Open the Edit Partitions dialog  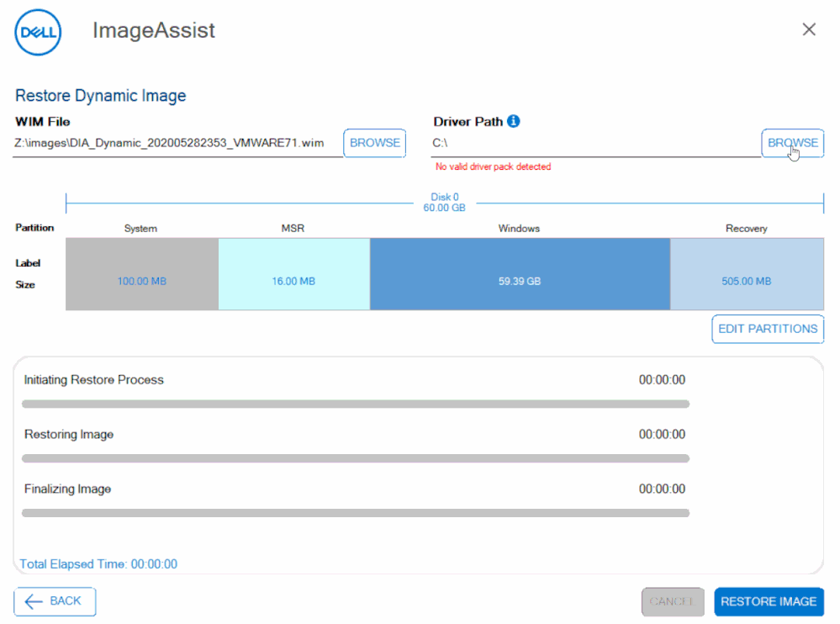(768, 329)
